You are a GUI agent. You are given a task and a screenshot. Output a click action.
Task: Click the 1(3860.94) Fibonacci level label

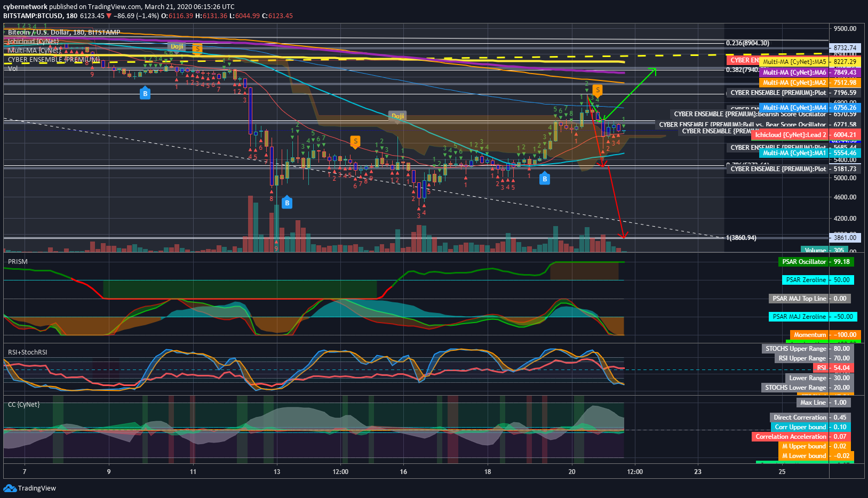(741, 238)
